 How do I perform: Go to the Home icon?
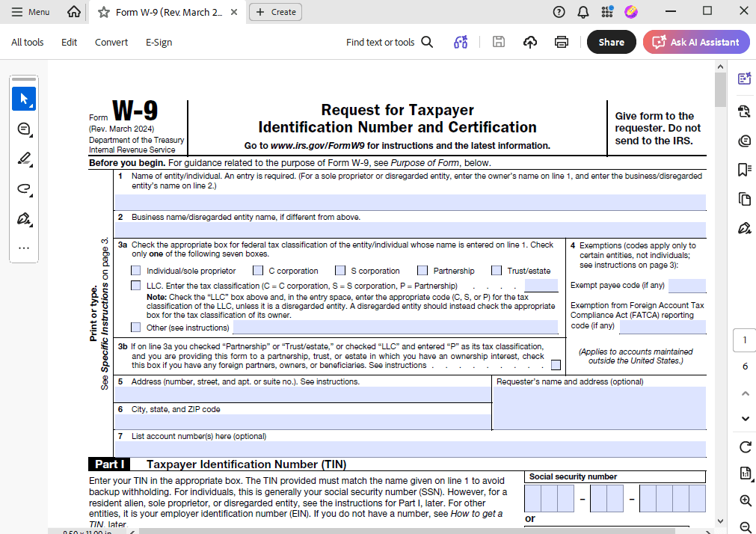(74, 11)
